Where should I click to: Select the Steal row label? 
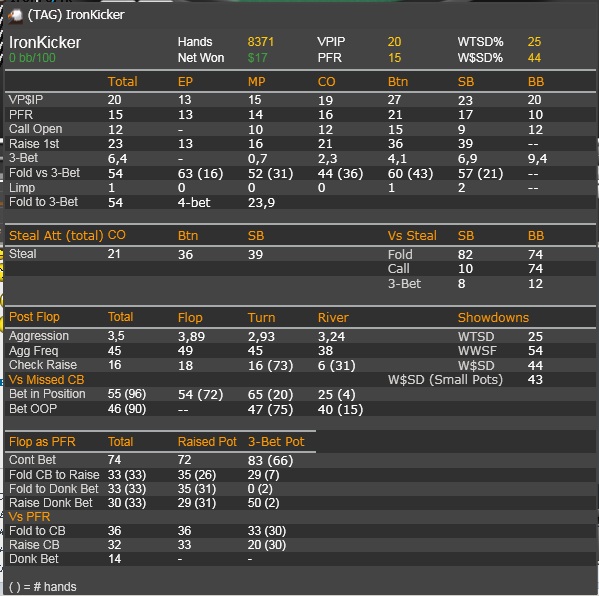23,254
